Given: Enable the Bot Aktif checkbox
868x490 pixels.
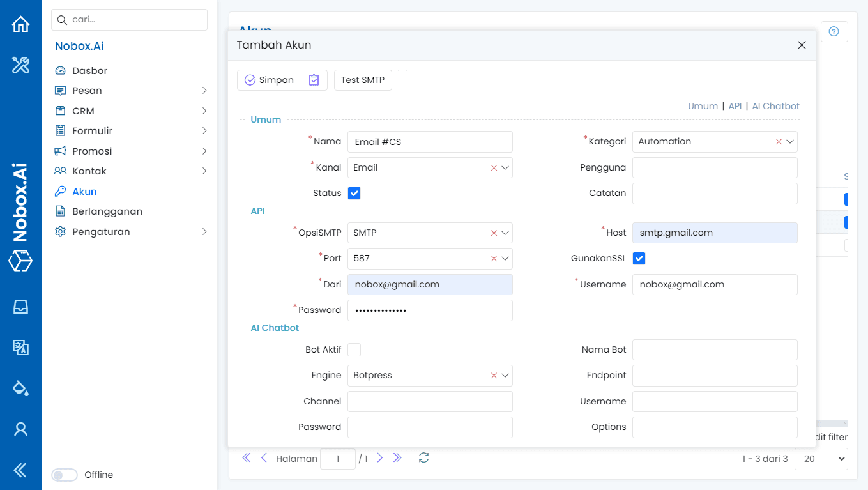Looking at the screenshot, I should [x=354, y=349].
